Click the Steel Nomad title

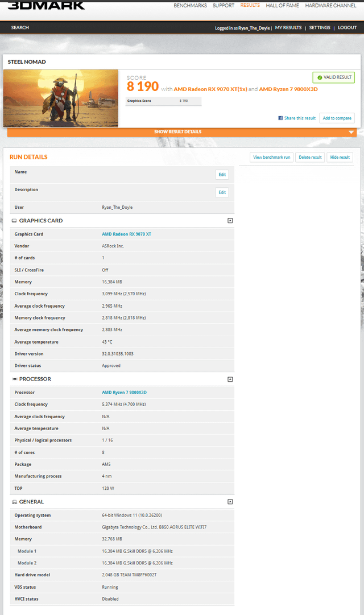click(x=27, y=62)
